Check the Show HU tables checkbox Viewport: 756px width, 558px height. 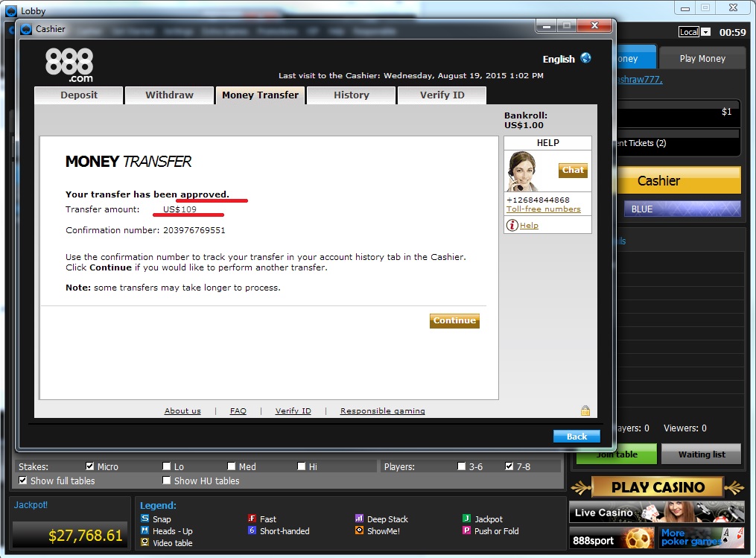pyautogui.click(x=167, y=481)
